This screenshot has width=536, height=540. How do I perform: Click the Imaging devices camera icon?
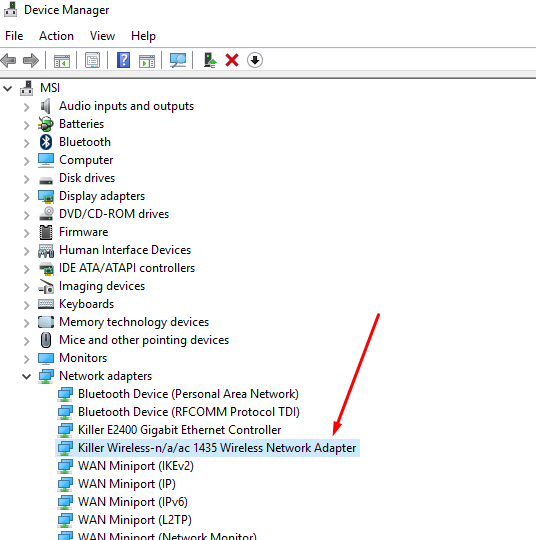[46, 286]
